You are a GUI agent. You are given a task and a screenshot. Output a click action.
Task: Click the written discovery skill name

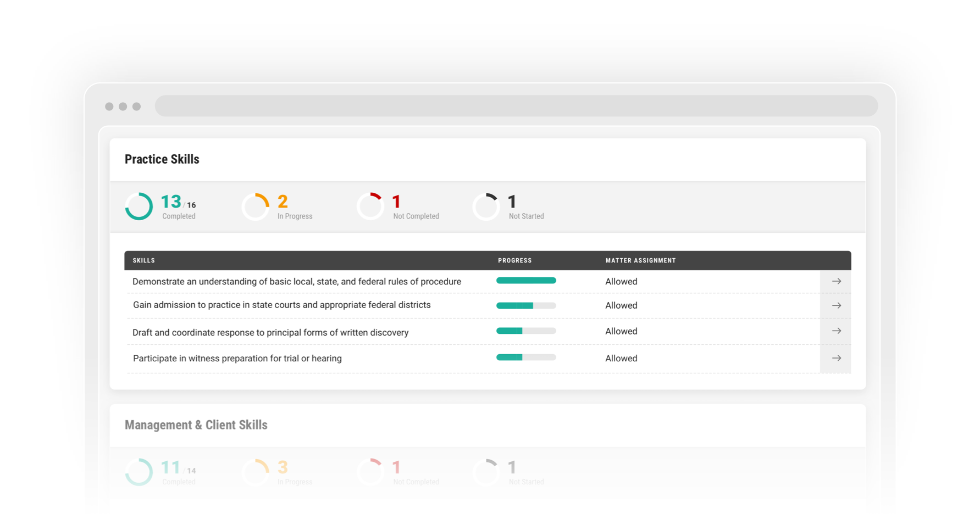pyautogui.click(x=270, y=332)
